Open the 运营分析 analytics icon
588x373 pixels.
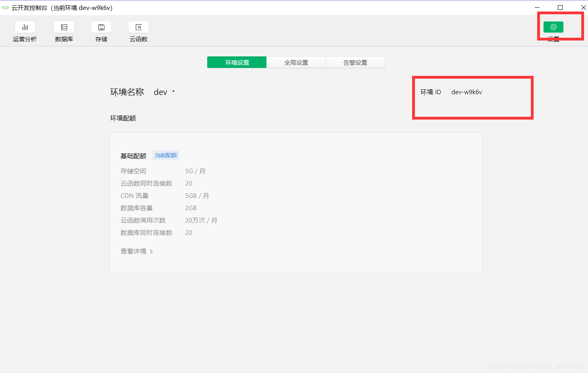pyautogui.click(x=25, y=27)
